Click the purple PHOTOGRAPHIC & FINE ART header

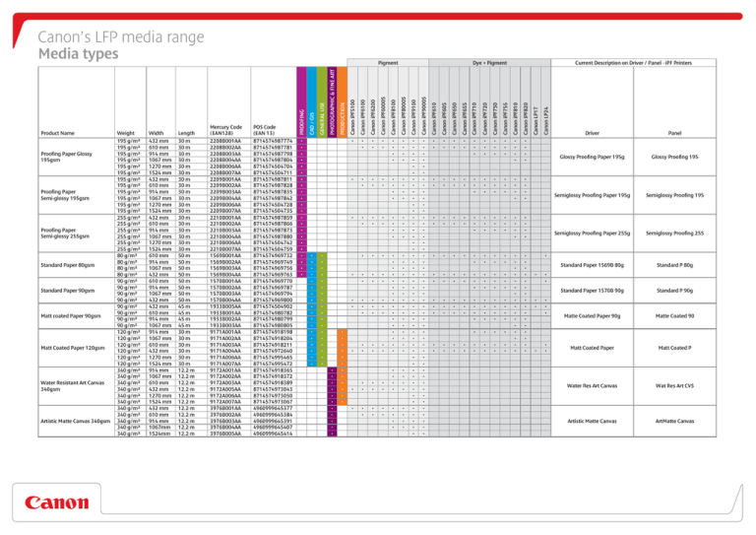point(332,102)
